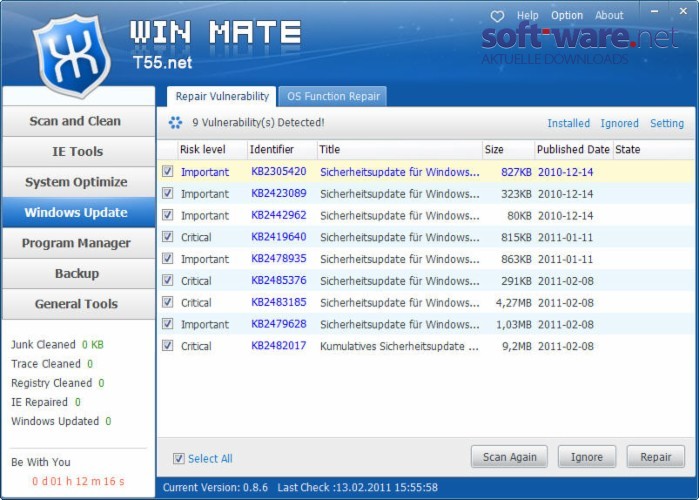
Task: Click the KB2305420 identifier
Action: click(279, 172)
